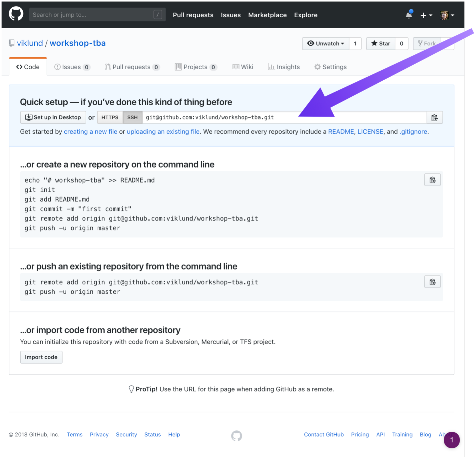The image size is (476, 458).
Task: Expand the plus create-new dropdown
Action: click(426, 15)
